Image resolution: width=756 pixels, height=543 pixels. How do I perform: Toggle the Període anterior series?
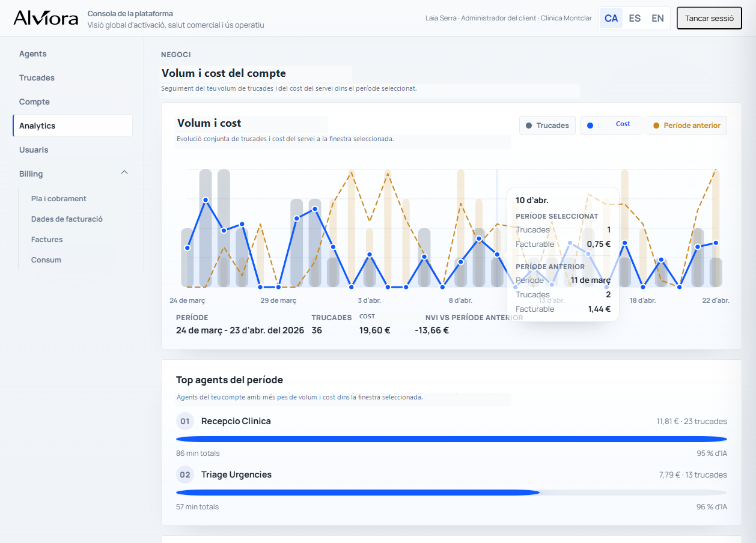687,126
